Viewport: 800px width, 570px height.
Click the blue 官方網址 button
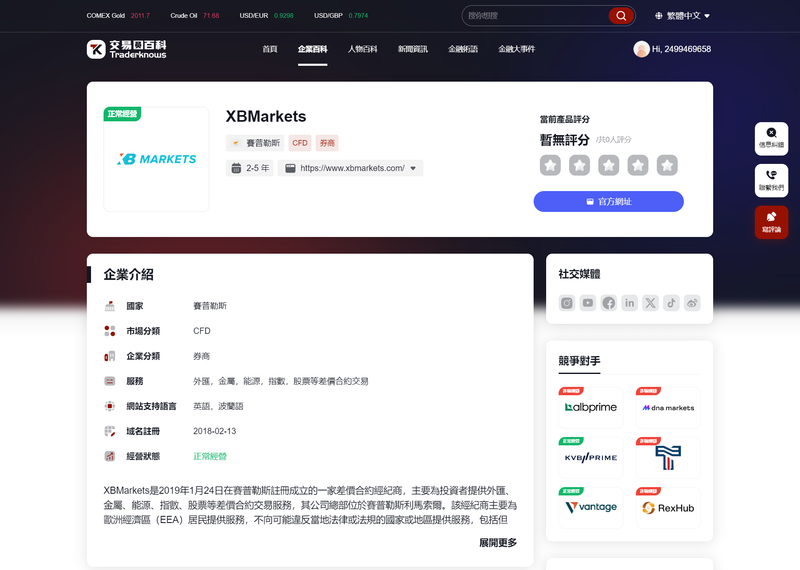[x=609, y=202]
